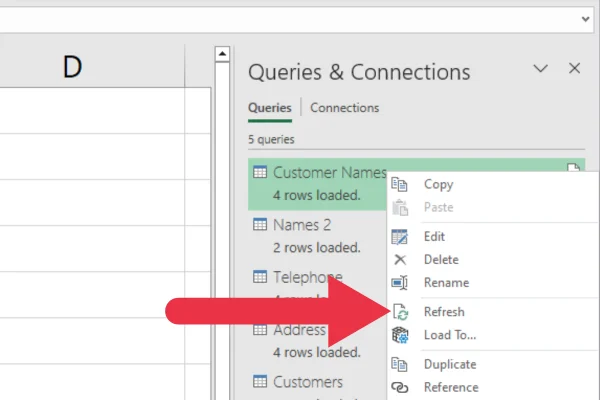Switch to the Queries tab
Viewport: 600px width, 400px height.
(270, 108)
